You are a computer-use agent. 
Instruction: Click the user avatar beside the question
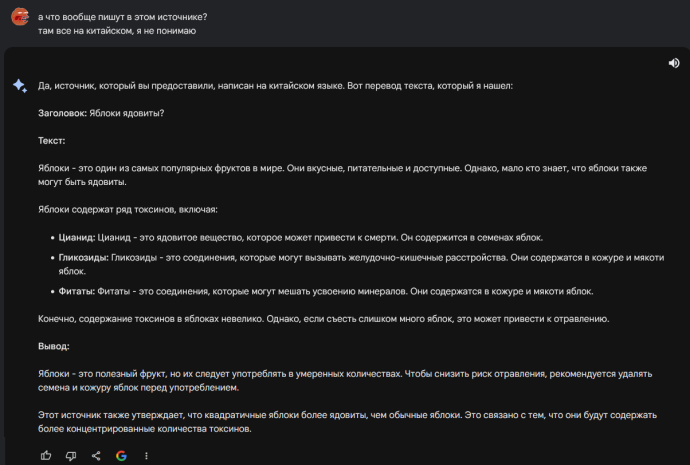point(20,17)
